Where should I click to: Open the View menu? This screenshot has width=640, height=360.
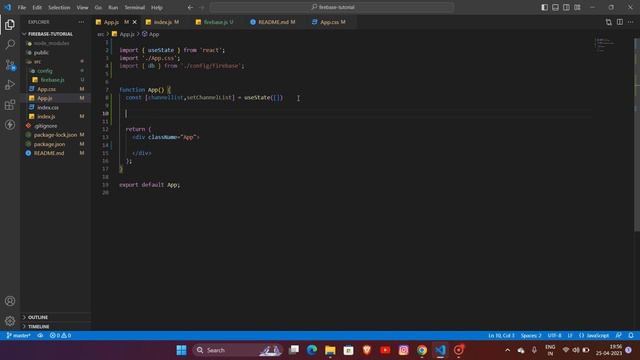click(82, 7)
